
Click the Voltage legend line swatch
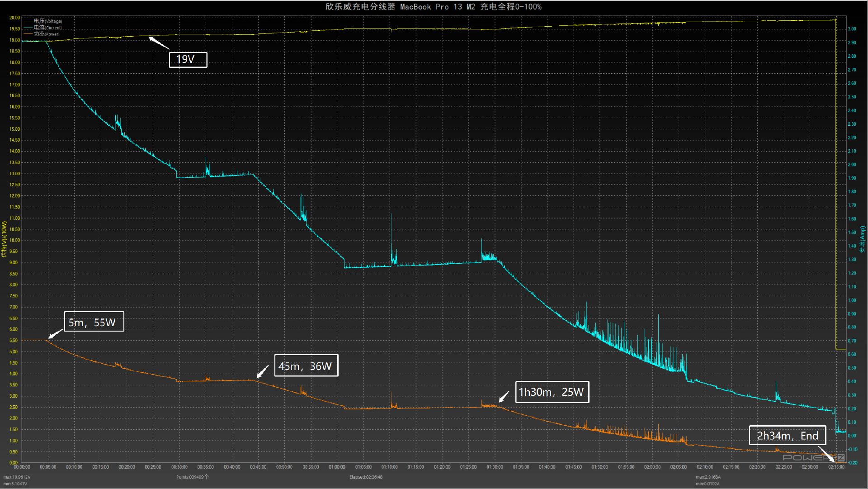(28, 21)
